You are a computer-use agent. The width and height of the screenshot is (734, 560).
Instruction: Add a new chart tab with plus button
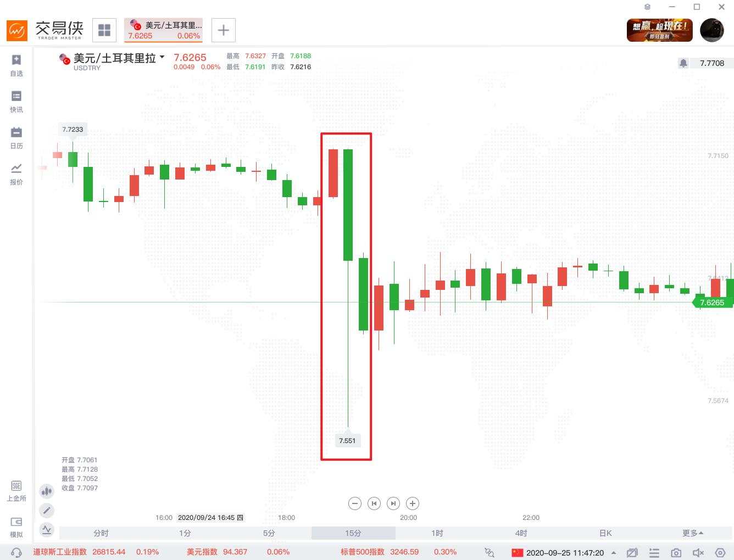click(224, 30)
